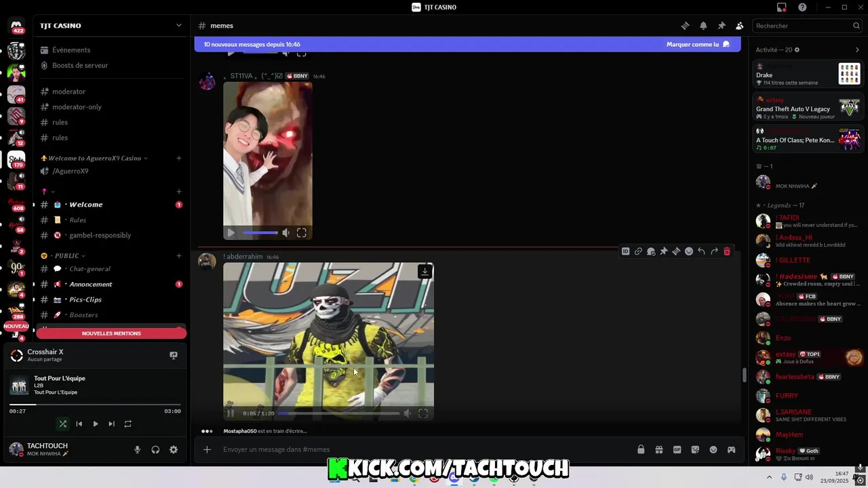Create channel in PUBLIC category

(x=179, y=256)
